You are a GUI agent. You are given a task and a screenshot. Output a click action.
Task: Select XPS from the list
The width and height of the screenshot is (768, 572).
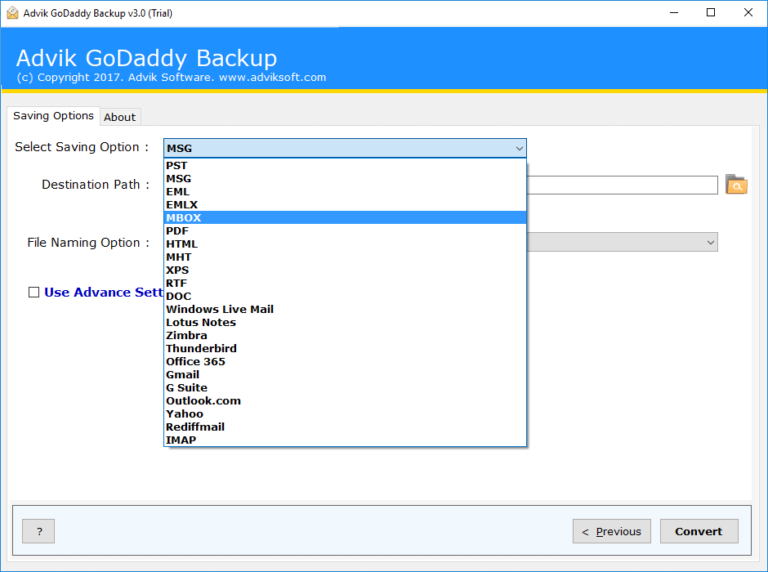[x=345, y=270]
